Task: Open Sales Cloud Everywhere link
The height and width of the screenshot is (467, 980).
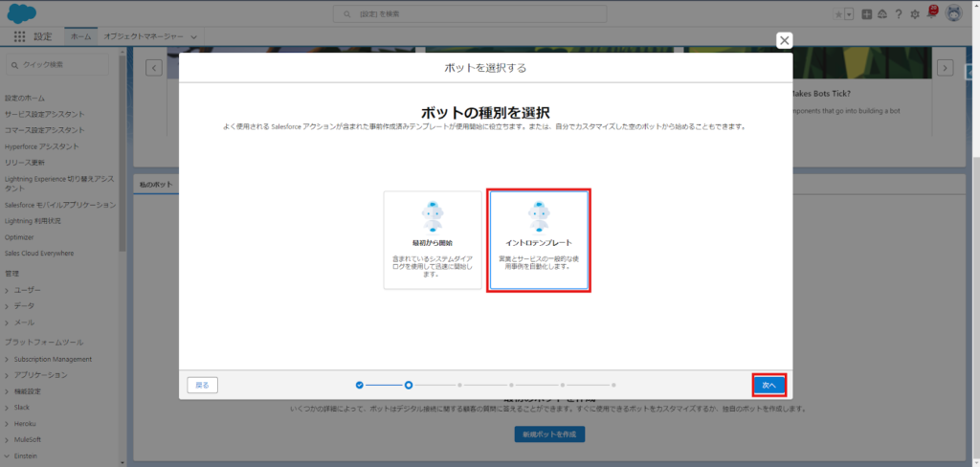Action: click(39, 254)
